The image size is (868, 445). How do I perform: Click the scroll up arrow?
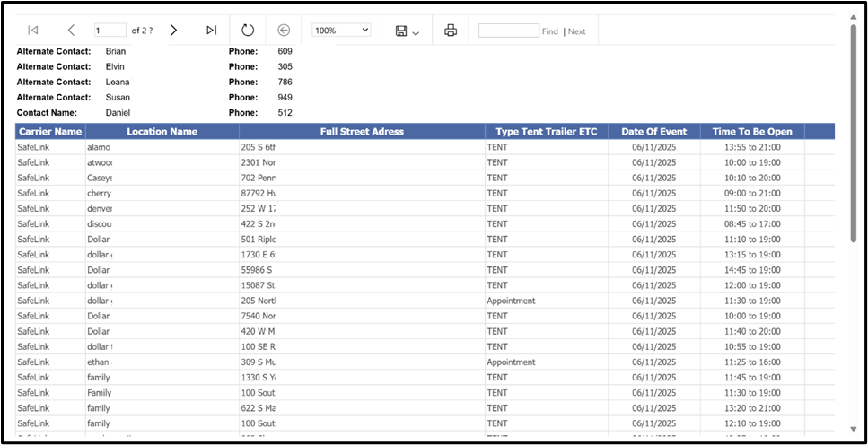[853, 18]
